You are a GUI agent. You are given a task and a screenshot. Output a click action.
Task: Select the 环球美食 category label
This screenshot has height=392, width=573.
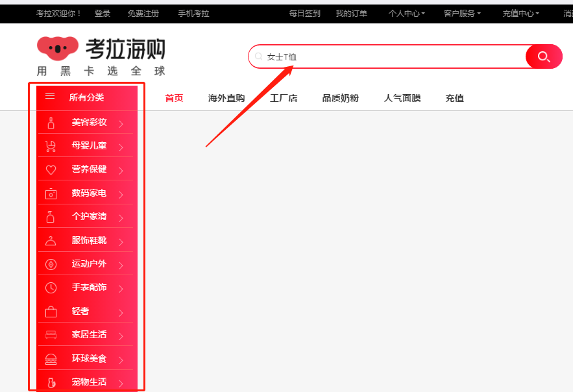(89, 358)
